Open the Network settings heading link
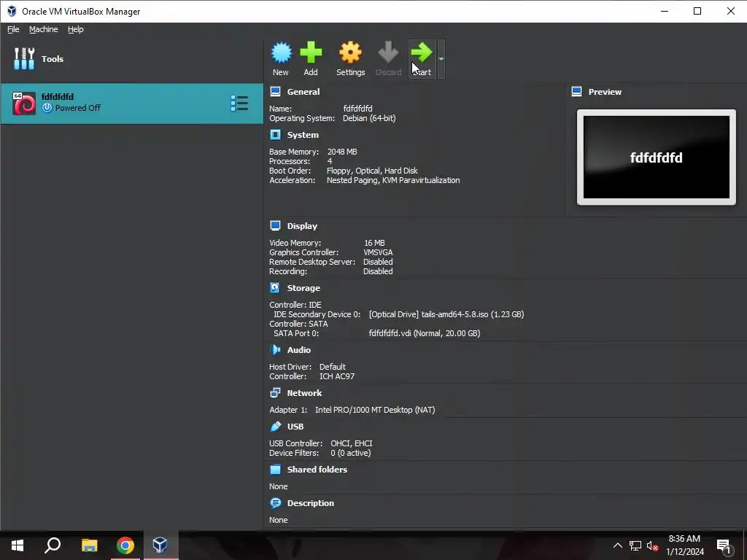Screen dimensions: 747x560 304,393
